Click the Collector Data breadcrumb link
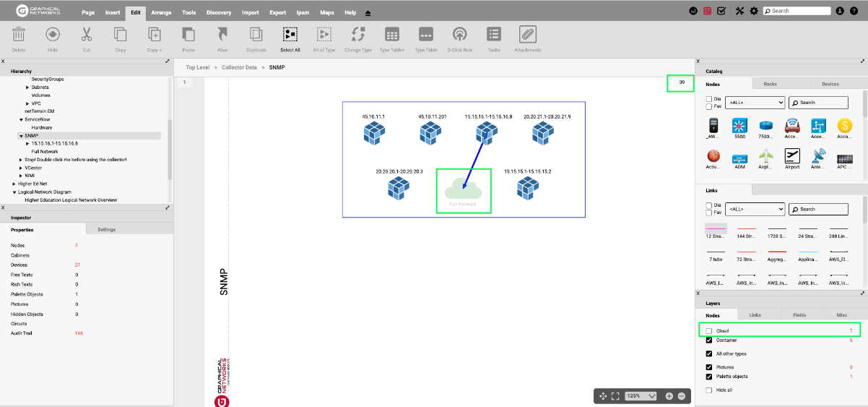The height and width of the screenshot is (407, 868). [239, 67]
